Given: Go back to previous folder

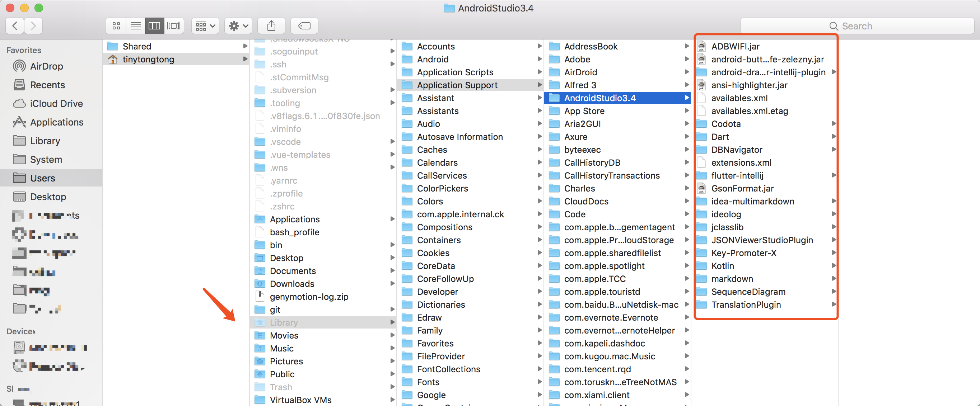Looking at the screenshot, I should pos(15,26).
